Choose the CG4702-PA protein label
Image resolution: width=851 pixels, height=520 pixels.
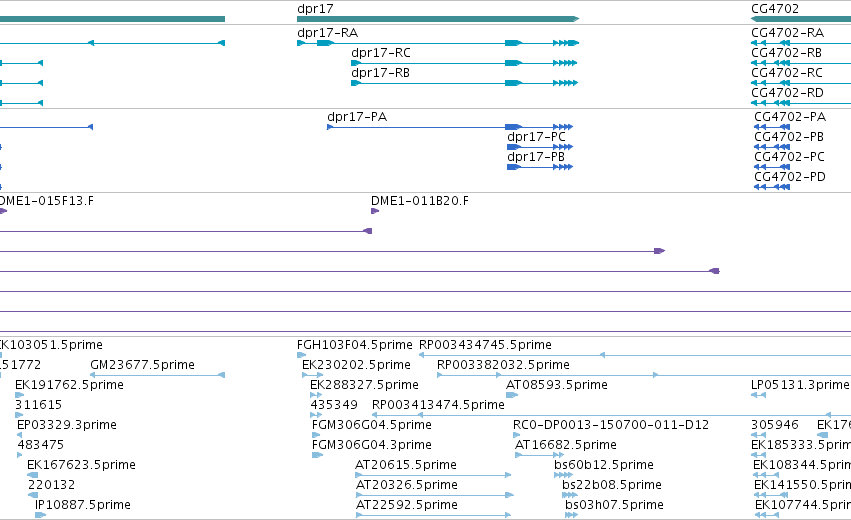click(x=790, y=117)
